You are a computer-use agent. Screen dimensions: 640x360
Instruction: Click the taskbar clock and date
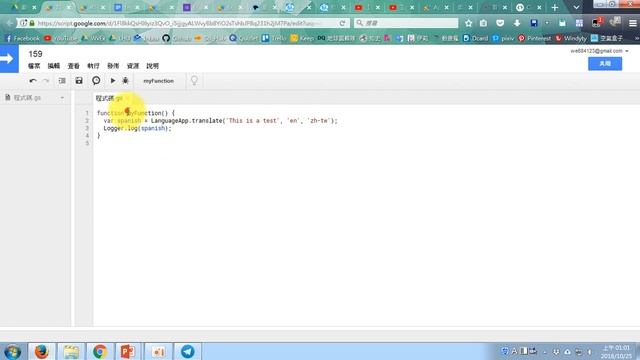point(616,352)
